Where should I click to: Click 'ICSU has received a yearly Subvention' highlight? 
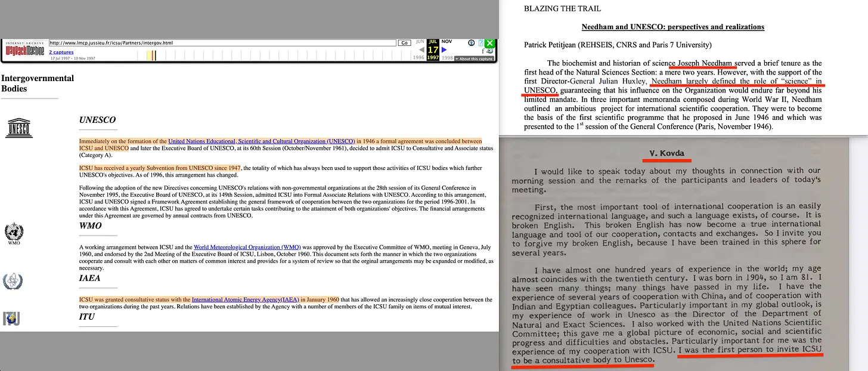(x=160, y=168)
